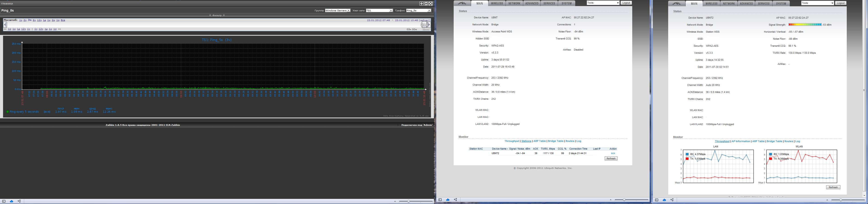Image resolution: width=868 pixels, height=204 pixels.
Task: Click the panel toggle icon in UBNT2 window status bar
Action: pyautogui.click(x=656, y=200)
